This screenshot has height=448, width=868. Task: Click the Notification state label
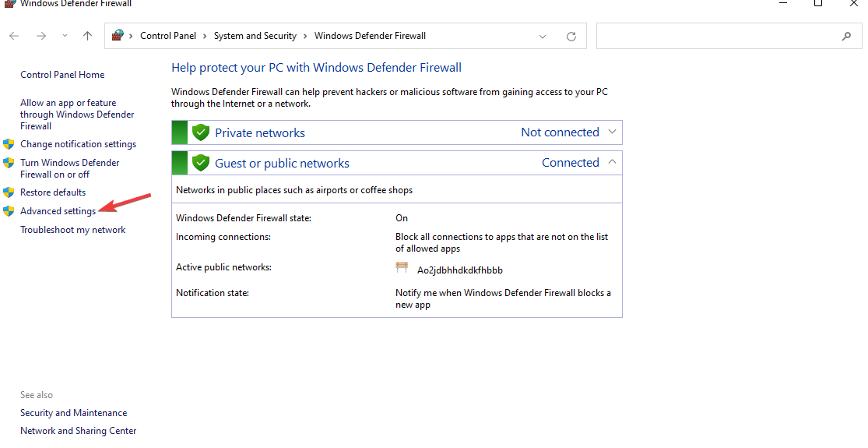tap(213, 293)
